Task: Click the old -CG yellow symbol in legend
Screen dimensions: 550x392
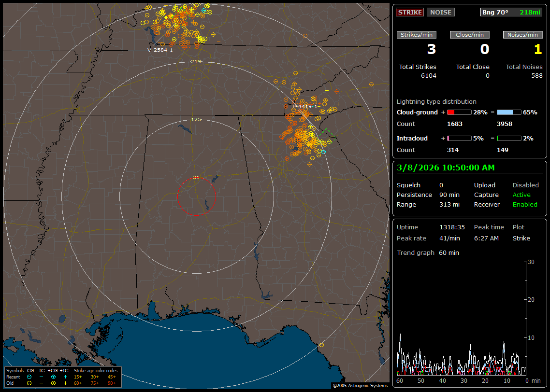Action: point(29,383)
